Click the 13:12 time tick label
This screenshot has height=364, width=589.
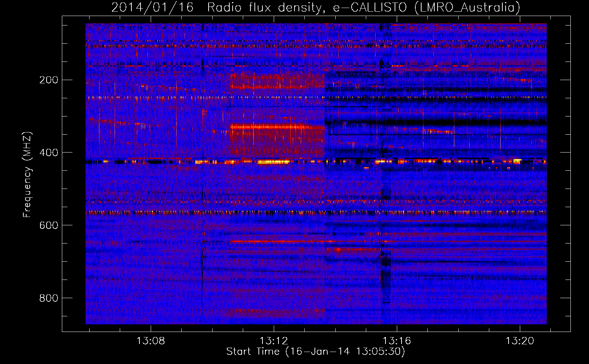pos(274,341)
